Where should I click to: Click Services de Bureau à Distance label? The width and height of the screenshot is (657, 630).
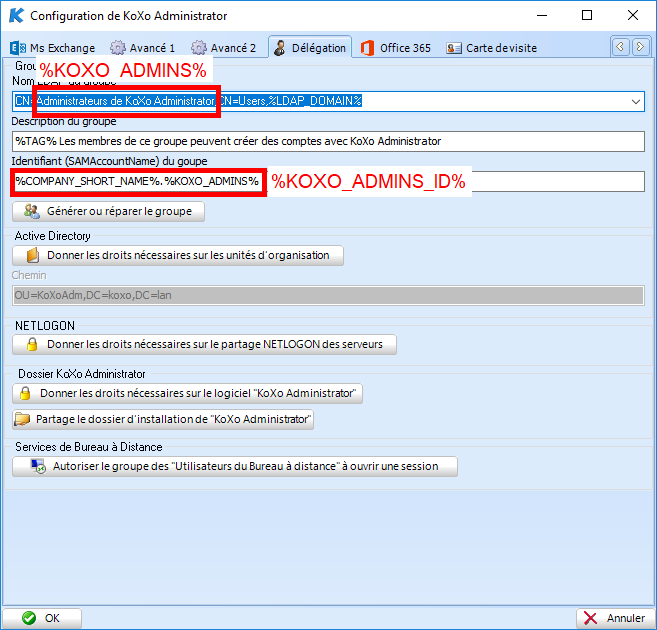[x=89, y=447]
